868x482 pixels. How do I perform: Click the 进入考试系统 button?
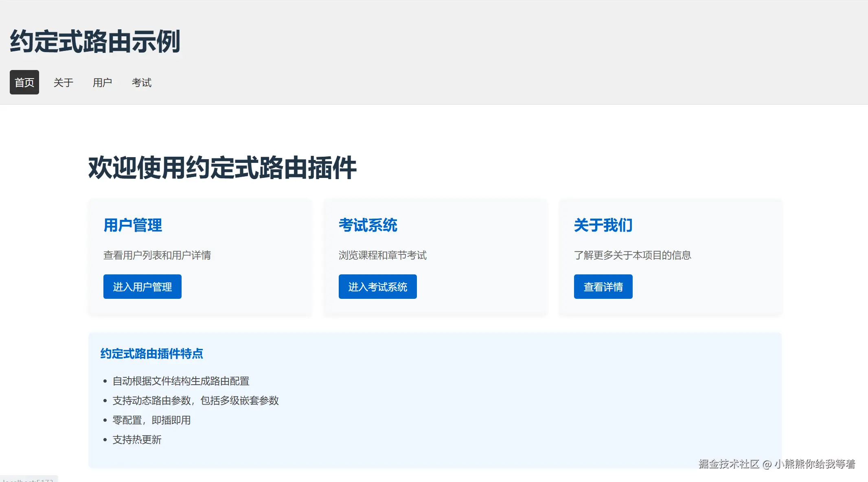[x=377, y=286]
